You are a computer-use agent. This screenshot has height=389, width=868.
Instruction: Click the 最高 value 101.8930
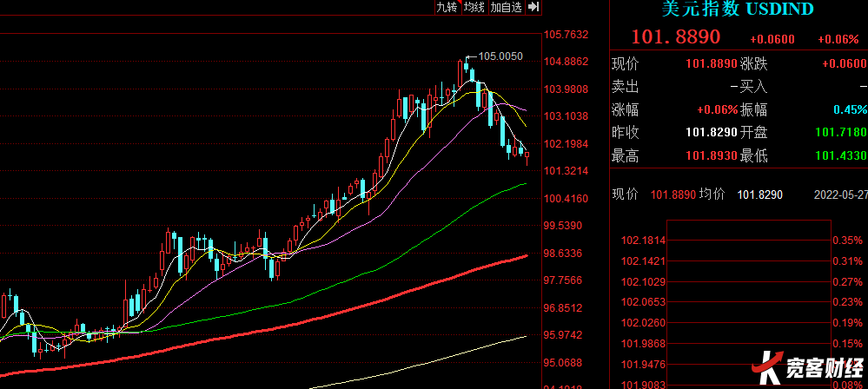[x=712, y=156]
